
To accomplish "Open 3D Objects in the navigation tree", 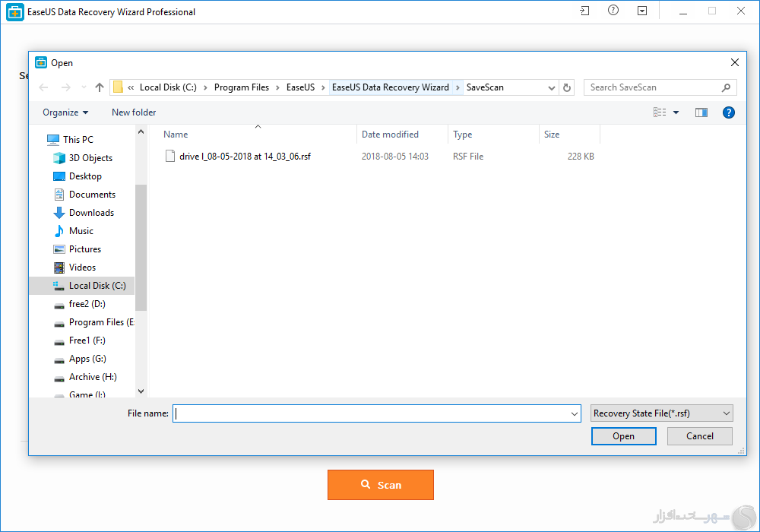I will point(82,158).
